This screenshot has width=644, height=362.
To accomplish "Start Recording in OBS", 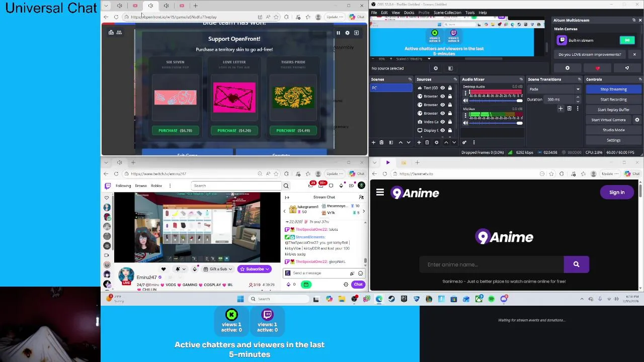I will [613, 100].
